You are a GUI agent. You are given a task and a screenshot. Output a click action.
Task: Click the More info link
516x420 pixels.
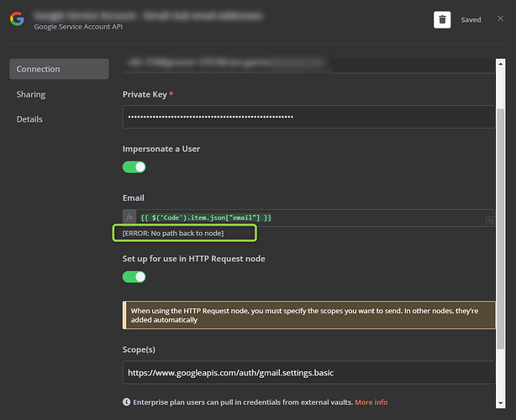(x=371, y=402)
